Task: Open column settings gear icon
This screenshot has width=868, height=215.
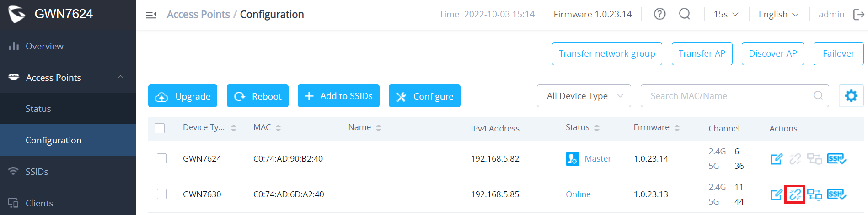Action: [x=851, y=96]
